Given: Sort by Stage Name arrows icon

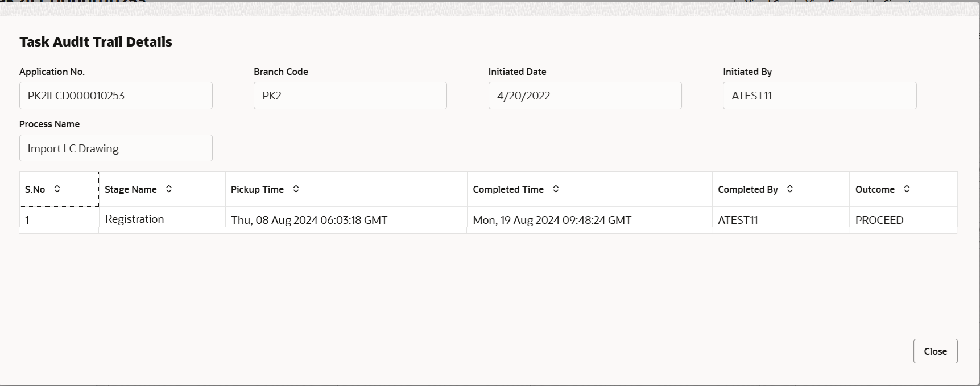Looking at the screenshot, I should pos(169,189).
